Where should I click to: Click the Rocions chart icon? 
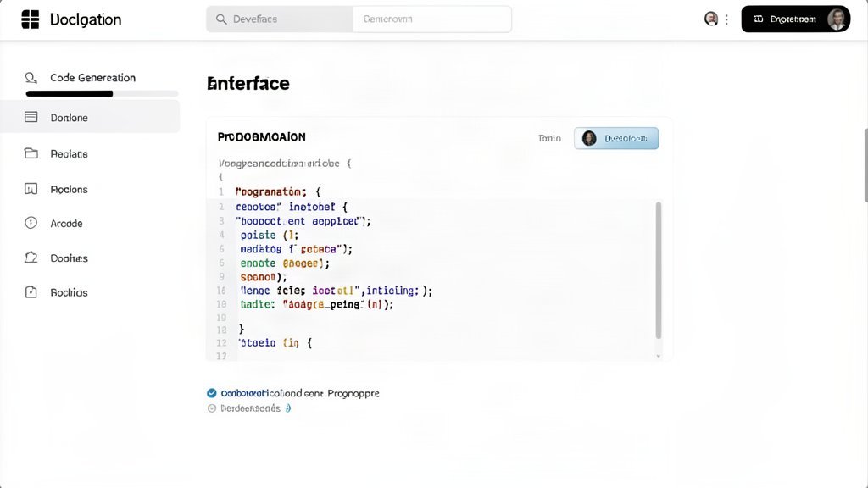coord(31,189)
